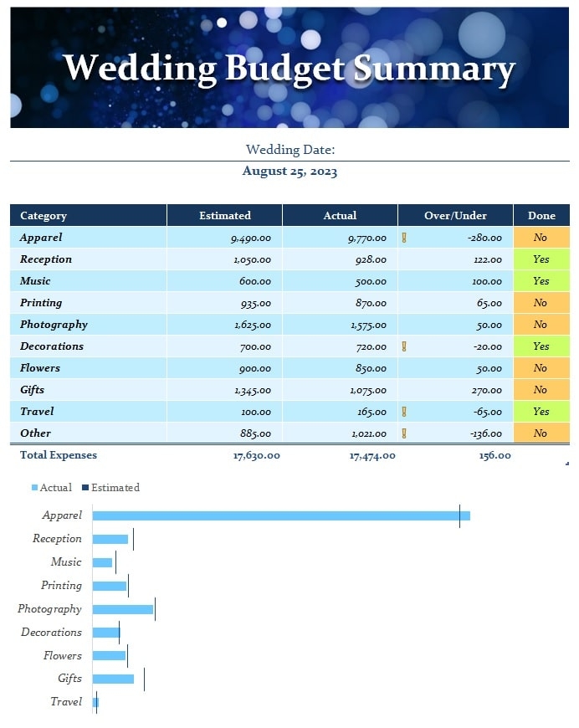Select the Gifts bar in the chart
Screen dimensions: 579x728
[x=113, y=679]
